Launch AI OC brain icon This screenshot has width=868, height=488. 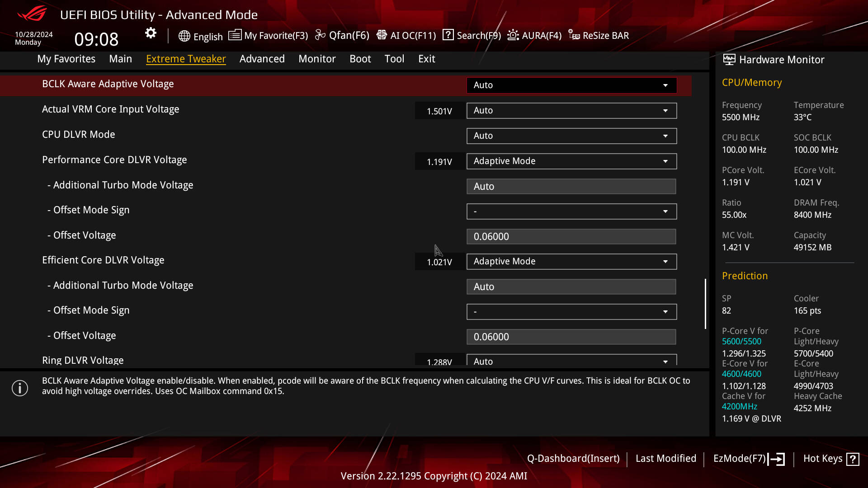pyautogui.click(x=382, y=35)
